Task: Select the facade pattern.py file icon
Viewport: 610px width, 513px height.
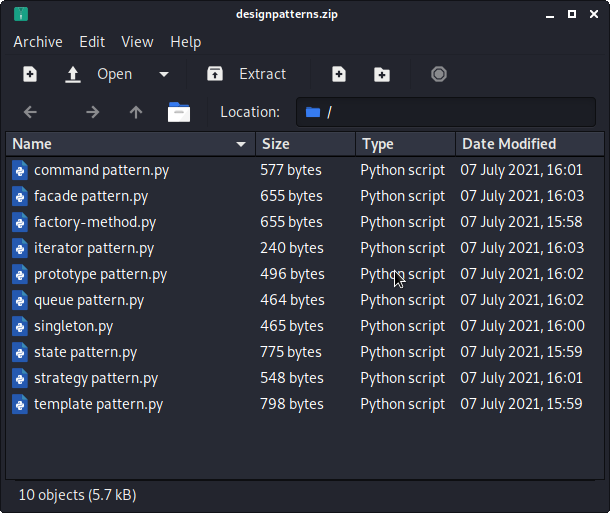Action: point(20,196)
